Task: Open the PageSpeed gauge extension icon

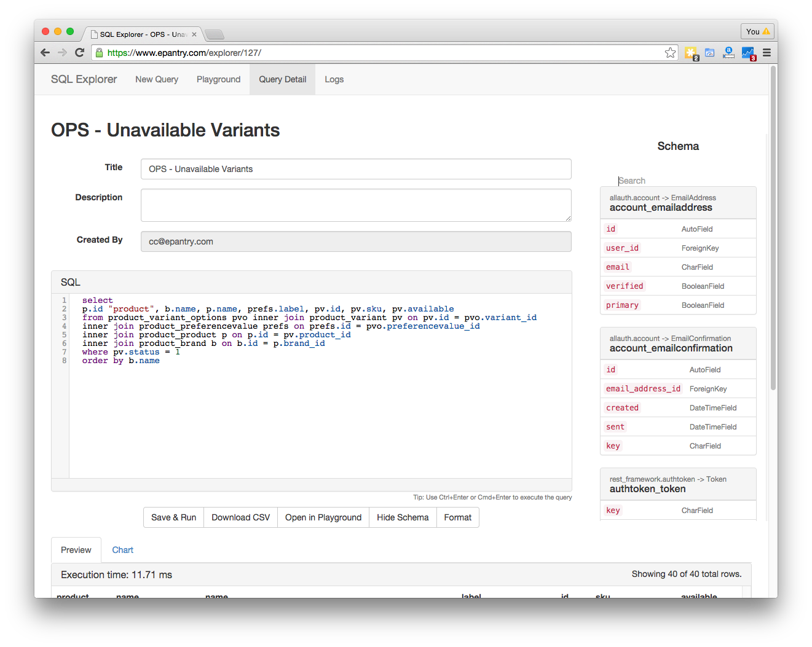Action: (710, 53)
